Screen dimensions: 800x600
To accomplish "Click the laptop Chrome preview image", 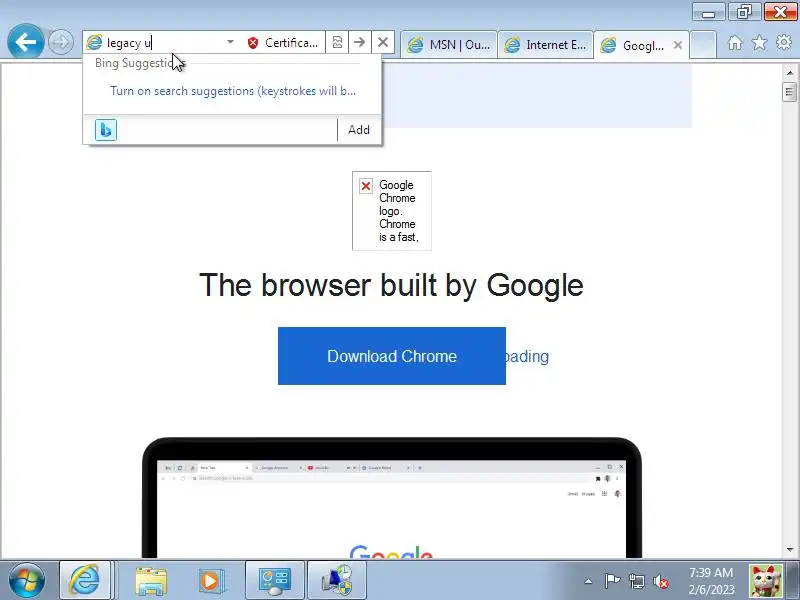I will tap(391, 497).
